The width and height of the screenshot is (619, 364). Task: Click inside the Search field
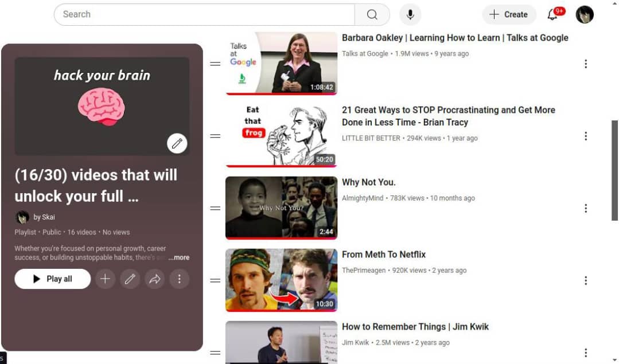coord(204,14)
